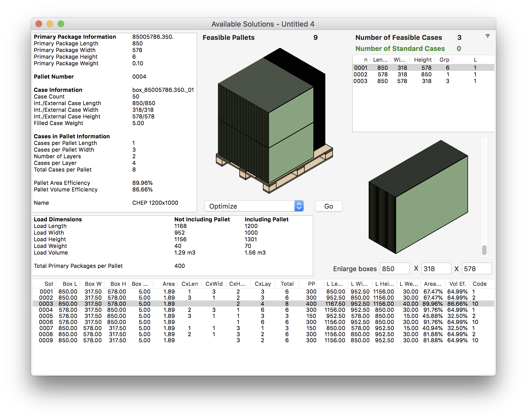Click the scrollbar next to the case preview
This screenshot has width=527, height=420.
coord(484,197)
